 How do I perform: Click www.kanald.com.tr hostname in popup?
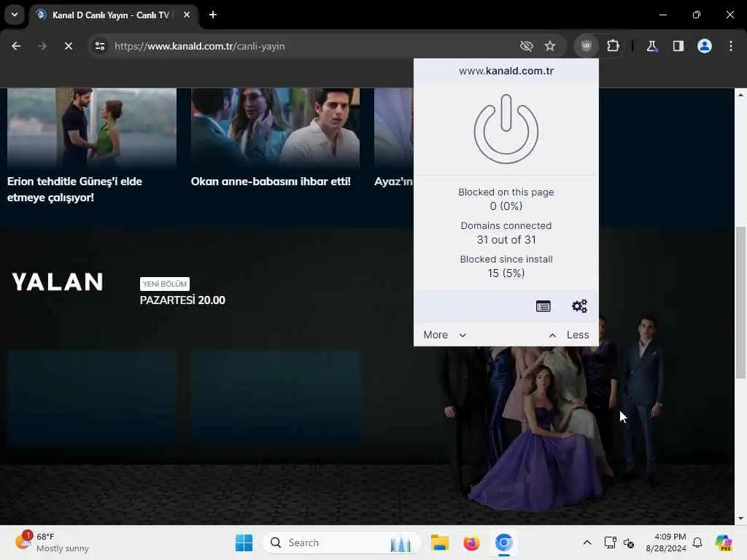506,71
